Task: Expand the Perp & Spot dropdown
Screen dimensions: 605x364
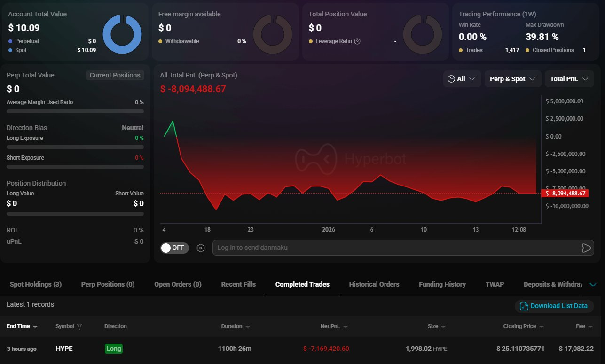Action: (512, 79)
